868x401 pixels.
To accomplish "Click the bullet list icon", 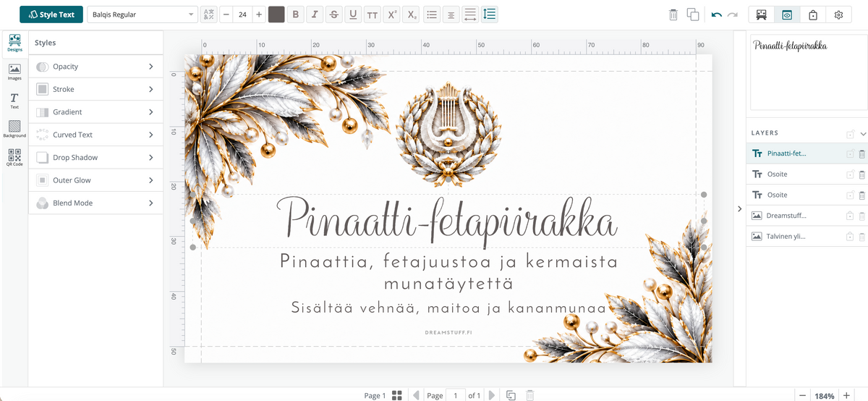I will coord(432,14).
